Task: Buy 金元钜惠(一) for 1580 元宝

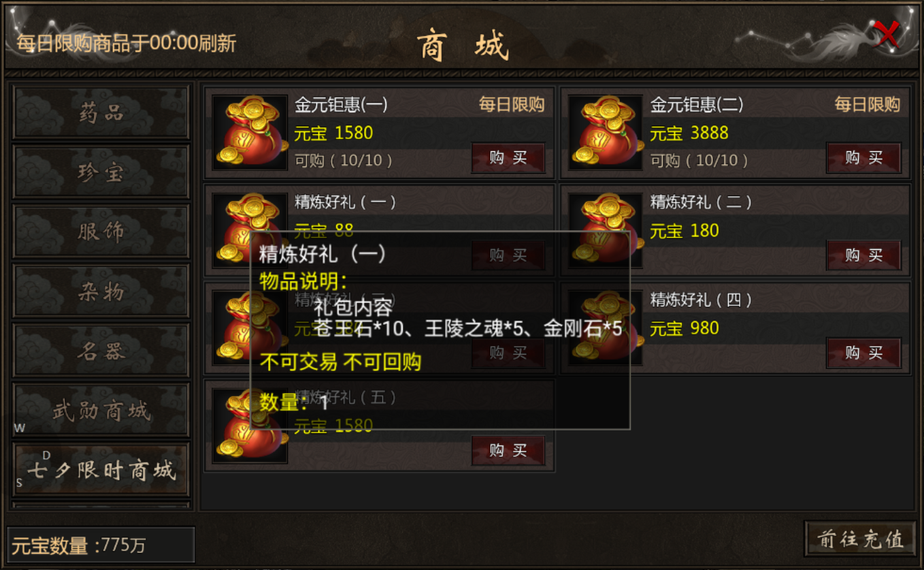Action: tap(508, 158)
